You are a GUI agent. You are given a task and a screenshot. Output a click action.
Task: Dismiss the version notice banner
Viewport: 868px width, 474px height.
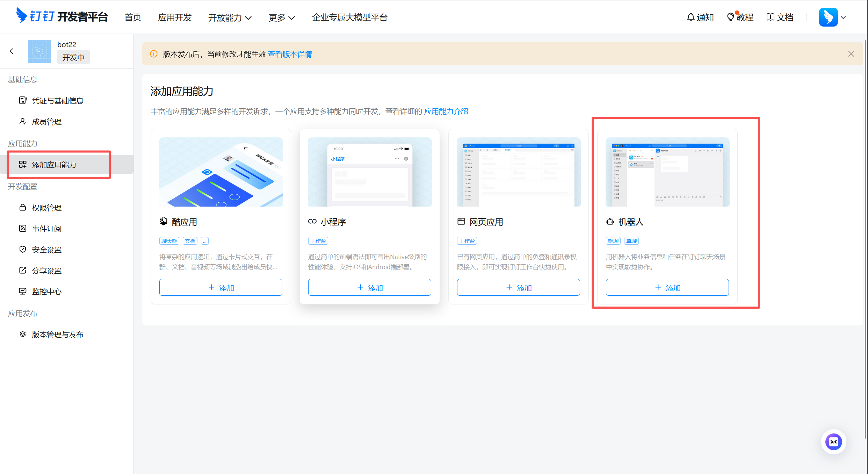coord(851,54)
